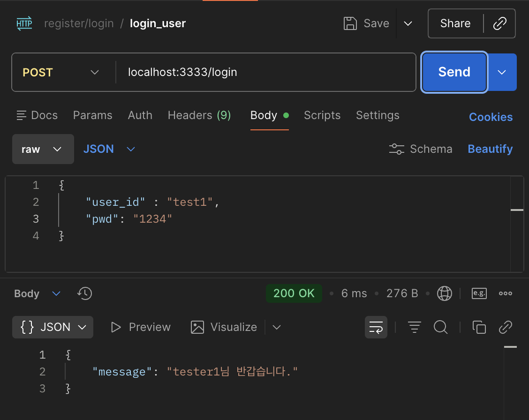Click the Beautify link

(490, 149)
